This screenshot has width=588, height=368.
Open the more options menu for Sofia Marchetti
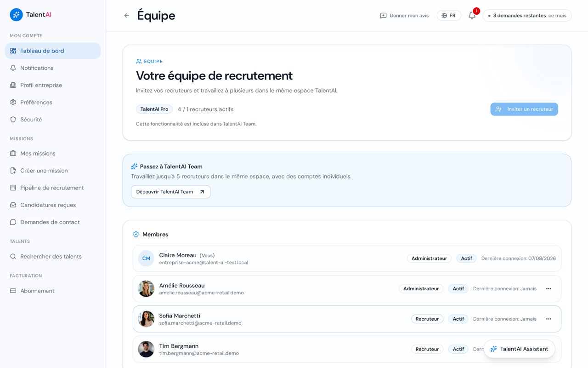(548, 319)
